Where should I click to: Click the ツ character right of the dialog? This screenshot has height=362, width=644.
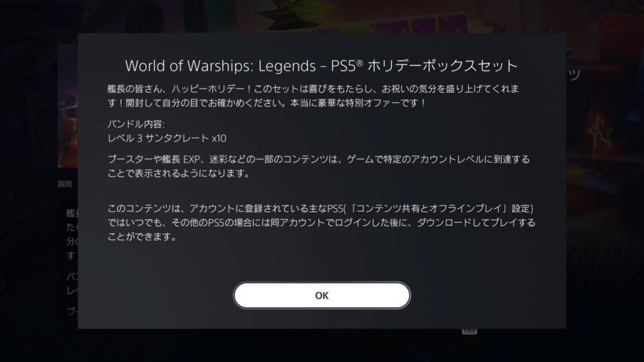click(574, 75)
